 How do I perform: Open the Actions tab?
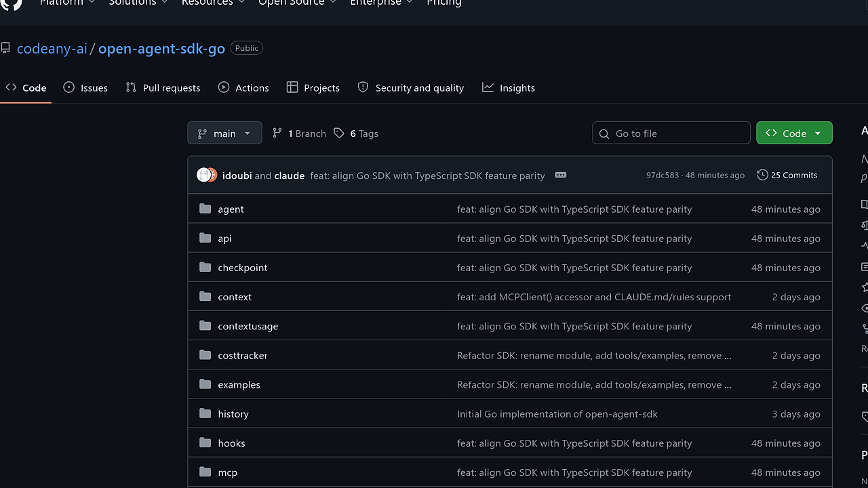(243, 88)
